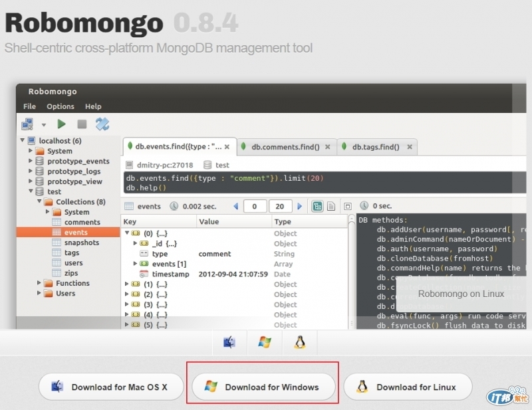Expand the prototype_view database
The height and width of the screenshot is (410, 532).
click(x=31, y=181)
